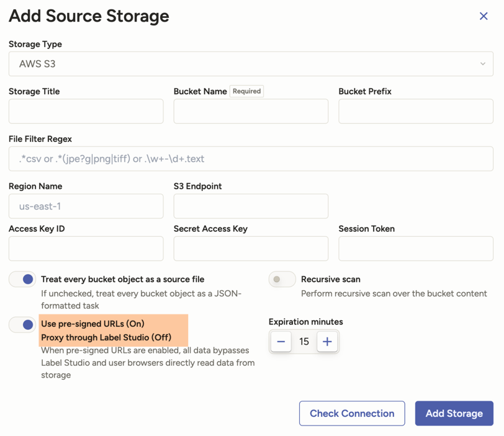The width and height of the screenshot is (504, 436).
Task: Enable the Recursive scan switch
Action: click(282, 280)
